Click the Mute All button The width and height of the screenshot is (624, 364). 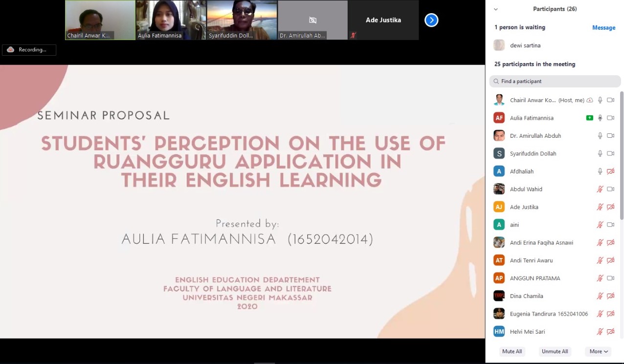[x=512, y=351]
